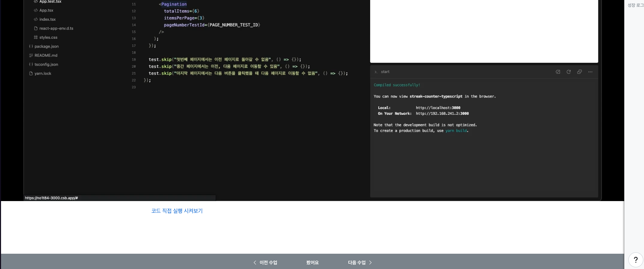Open the help question mark button
644x269 pixels.
pos(635,260)
